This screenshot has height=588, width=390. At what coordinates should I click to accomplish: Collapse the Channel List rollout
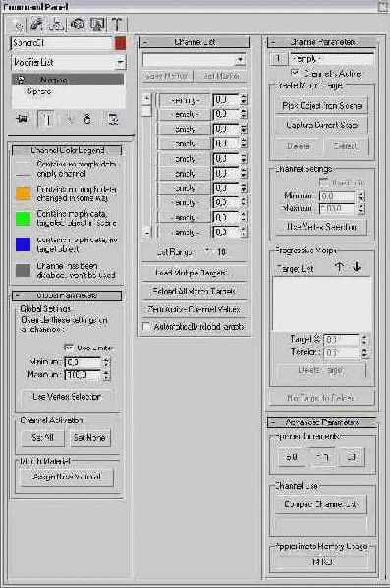point(195,42)
